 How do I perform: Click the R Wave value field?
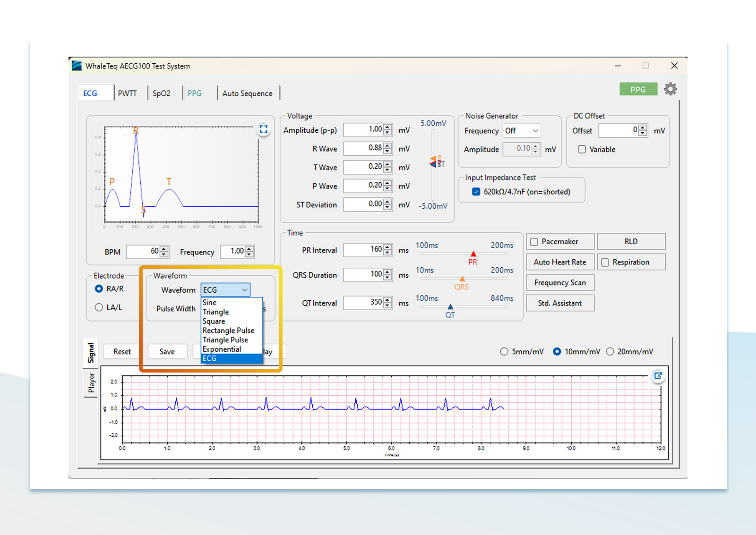click(363, 148)
